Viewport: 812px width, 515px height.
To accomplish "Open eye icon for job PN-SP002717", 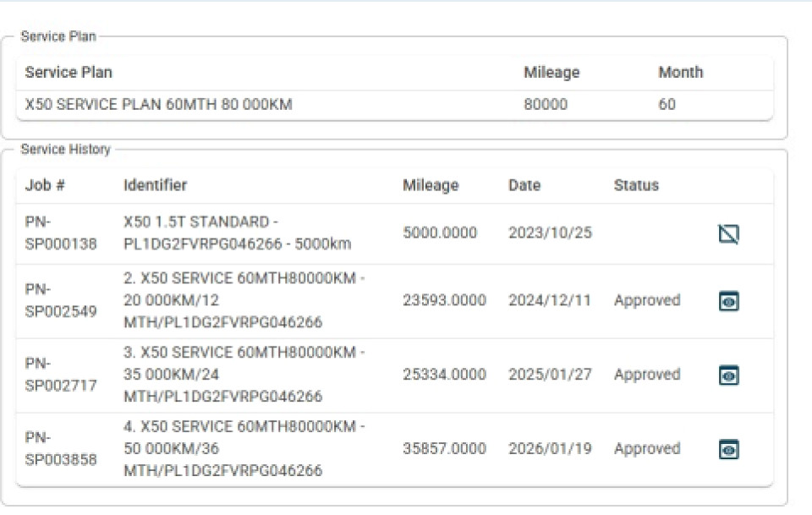I will (728, 375).
